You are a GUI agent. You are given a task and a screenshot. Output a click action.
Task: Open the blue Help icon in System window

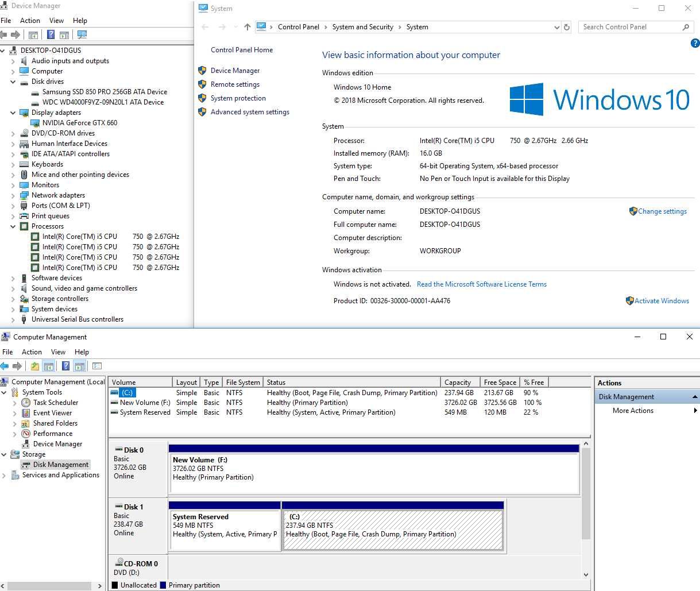click(695, 43)
